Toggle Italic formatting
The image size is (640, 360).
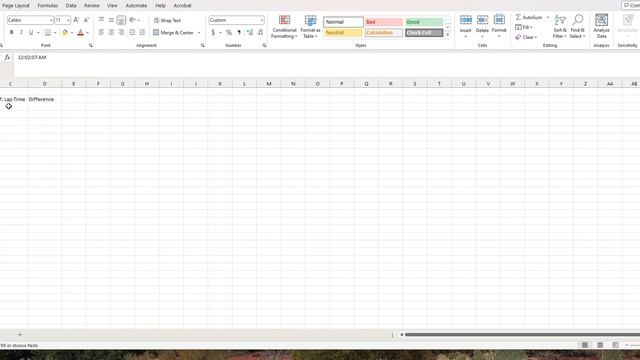(21, 32)
